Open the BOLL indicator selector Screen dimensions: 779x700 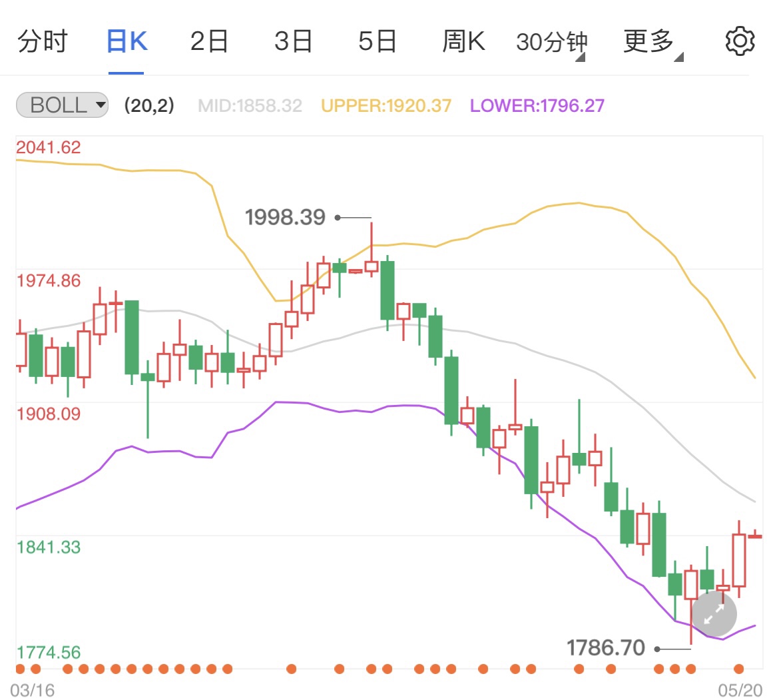(63, 105)
